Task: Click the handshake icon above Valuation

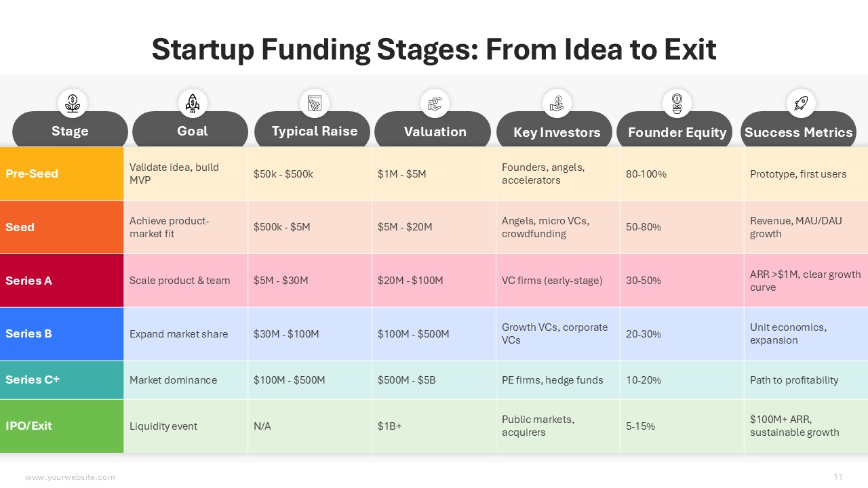Action: click(x=435, y=103)
